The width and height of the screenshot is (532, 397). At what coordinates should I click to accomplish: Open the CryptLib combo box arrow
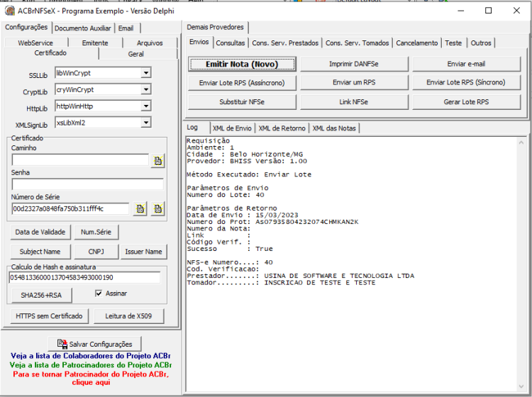coord(146,89)
